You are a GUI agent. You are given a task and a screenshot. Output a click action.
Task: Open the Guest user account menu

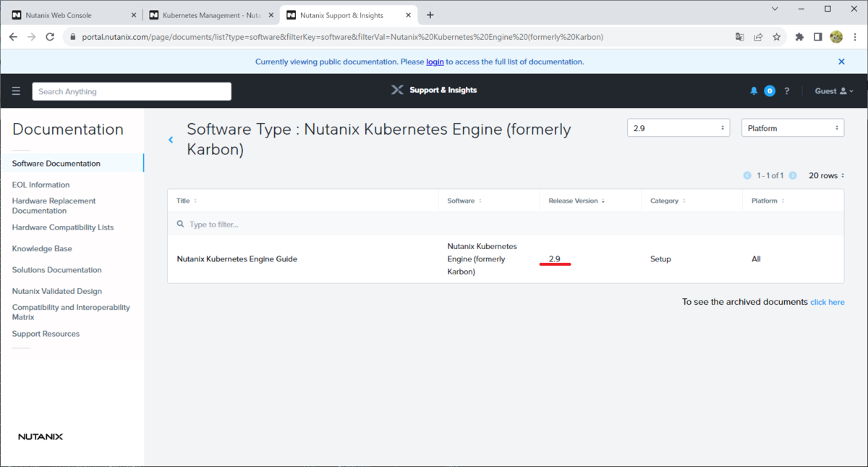pos(834,91)
